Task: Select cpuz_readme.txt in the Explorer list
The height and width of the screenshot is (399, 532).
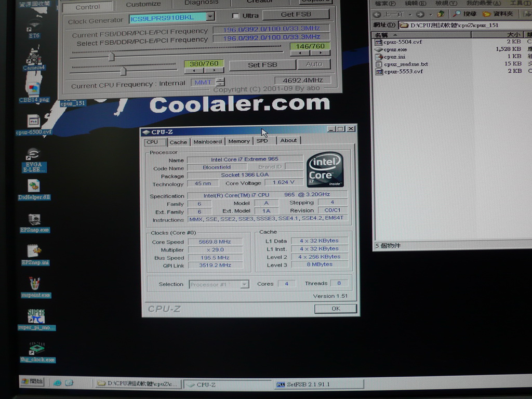Action: (x=402, y=64)
